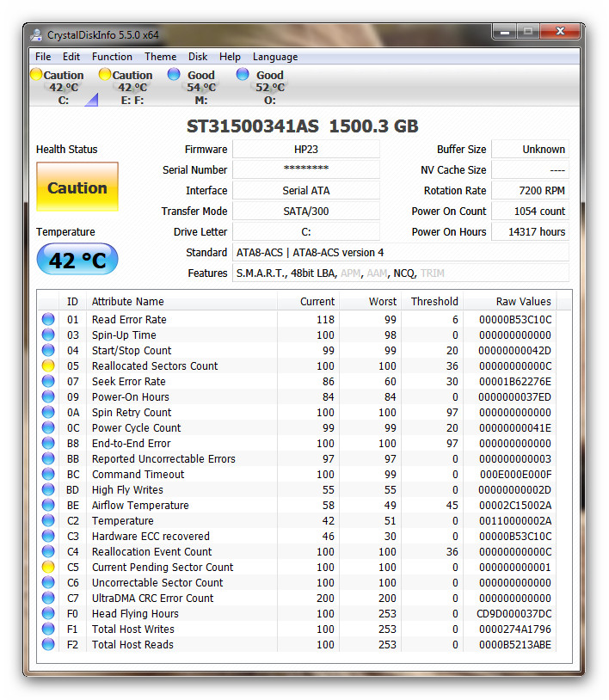The height and width of the screenshot is (700, 609).
Task: Click the NV Cache Size field
Action: (530, 169)
